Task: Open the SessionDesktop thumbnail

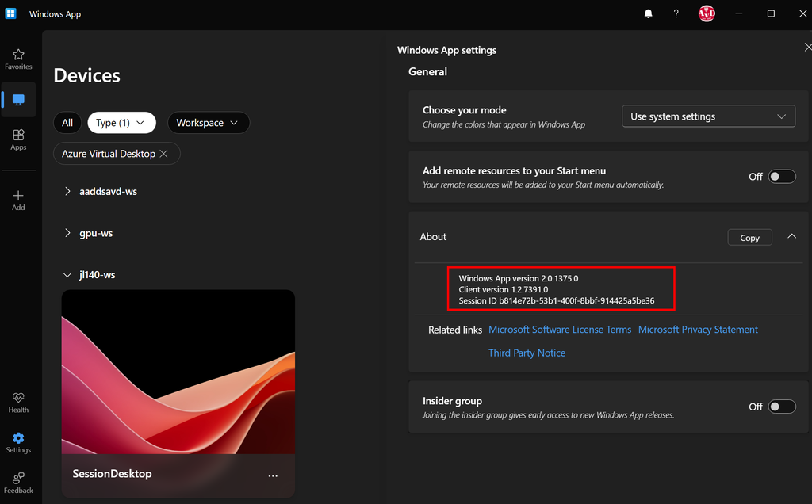Action: 178,372
